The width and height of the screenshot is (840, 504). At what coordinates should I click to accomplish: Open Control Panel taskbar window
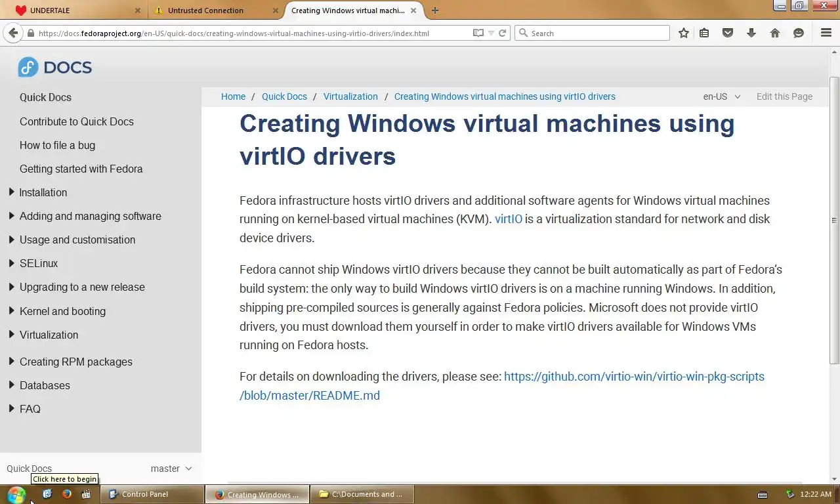152,494
